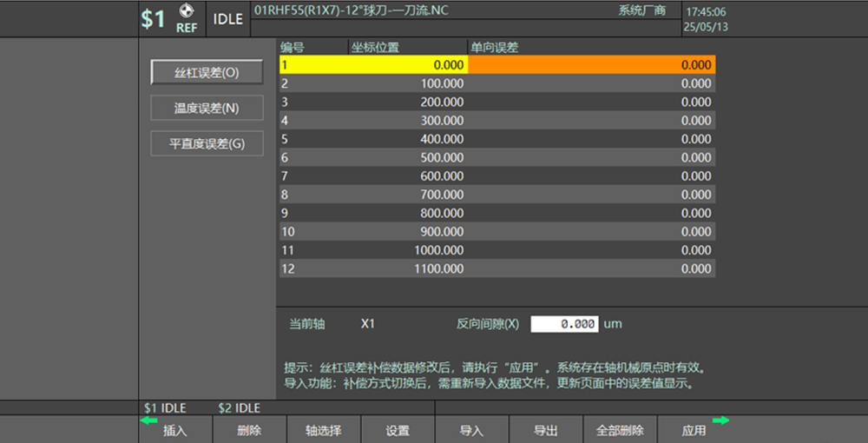Click the green right arrow softkey pager
Image resolution: width=868 pixels, height=443 pixels.
[x=720, y=420]
